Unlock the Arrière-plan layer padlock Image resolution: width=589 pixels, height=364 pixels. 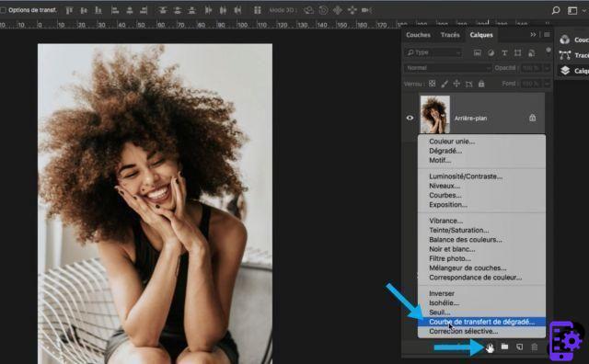(x=532, y=118)
